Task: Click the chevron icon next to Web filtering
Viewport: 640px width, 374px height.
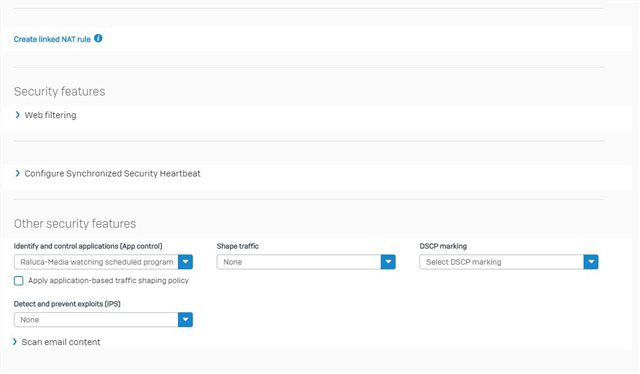Action: [x=18, y=115]
